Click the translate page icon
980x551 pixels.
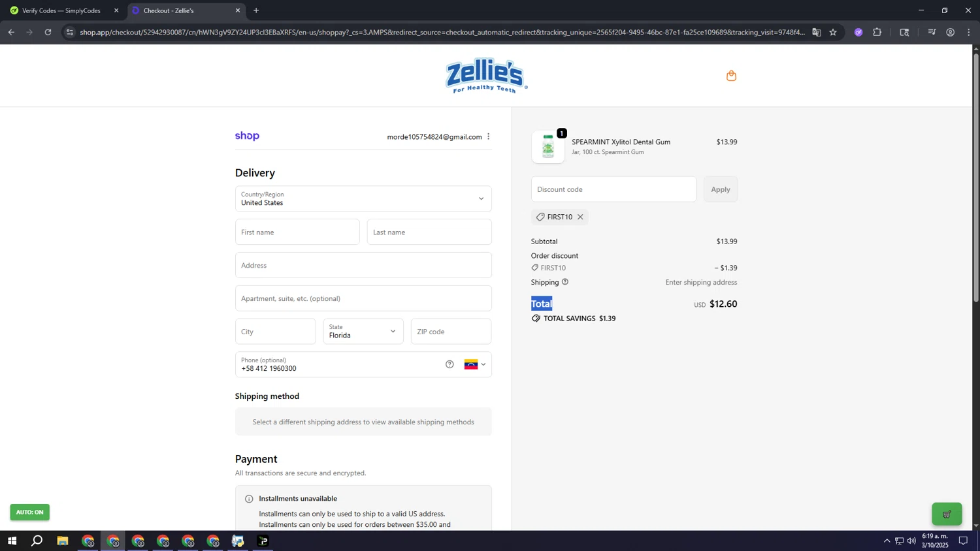pyautogui.click(x=817, y=32)
